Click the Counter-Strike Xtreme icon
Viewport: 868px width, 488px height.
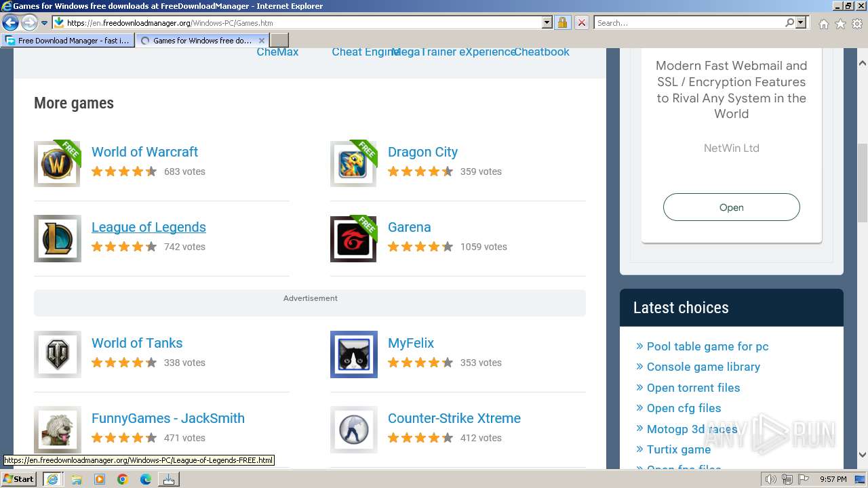[x=354, y=430]
